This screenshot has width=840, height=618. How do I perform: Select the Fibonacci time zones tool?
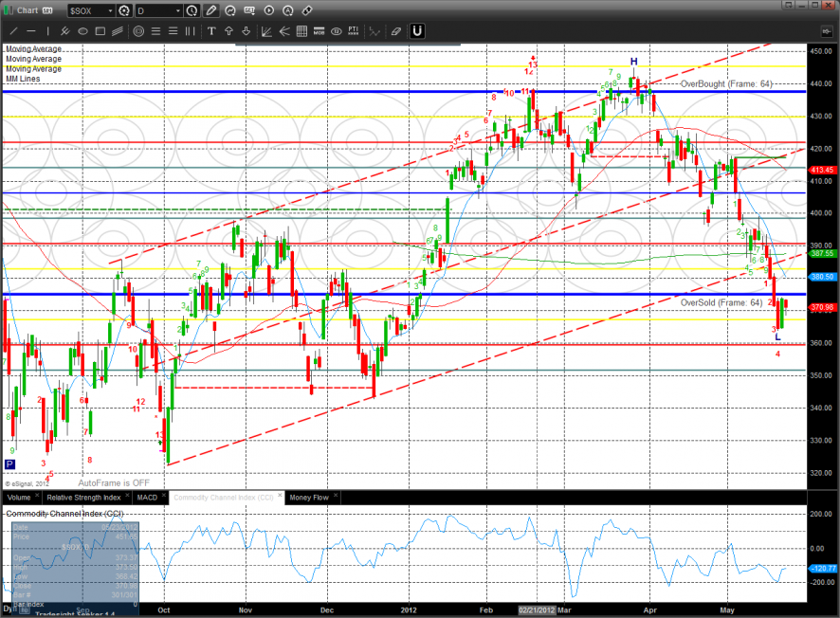coord(190,31)
